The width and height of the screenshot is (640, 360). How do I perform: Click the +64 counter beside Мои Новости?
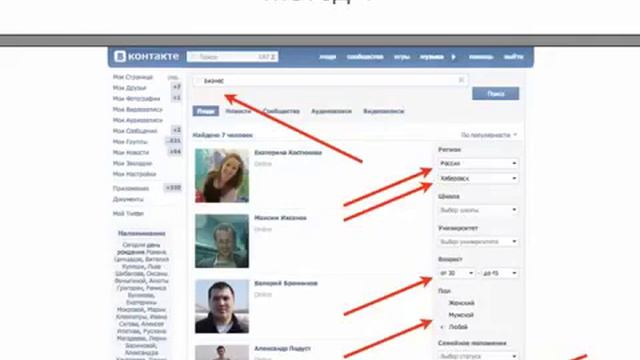pyautogui.click(x=175, y=151)
